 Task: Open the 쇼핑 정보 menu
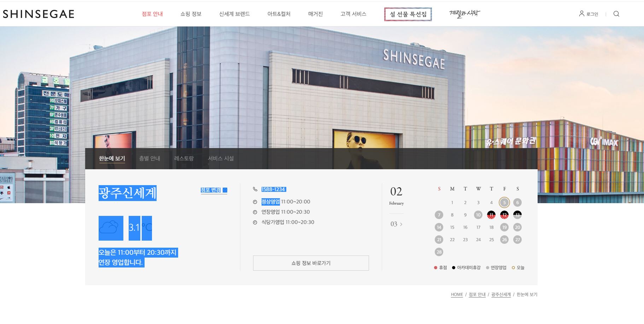point(191,14)
